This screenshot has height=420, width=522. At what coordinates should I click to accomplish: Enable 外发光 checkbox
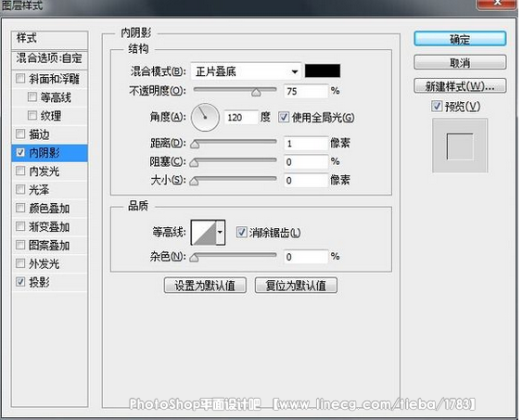click(20, 263)
